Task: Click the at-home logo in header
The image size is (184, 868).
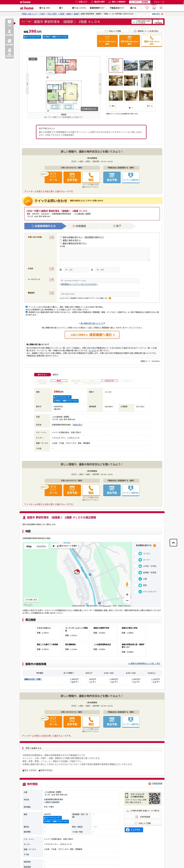Action: click(x=27, y=8)
